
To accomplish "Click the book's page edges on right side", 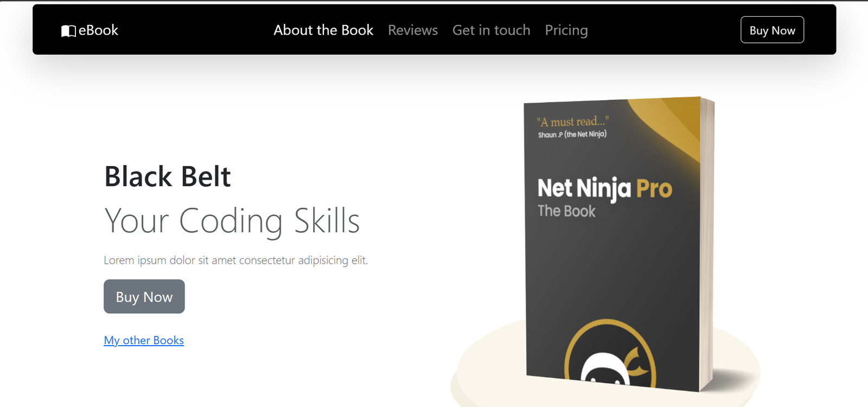I will pos(707,244).
